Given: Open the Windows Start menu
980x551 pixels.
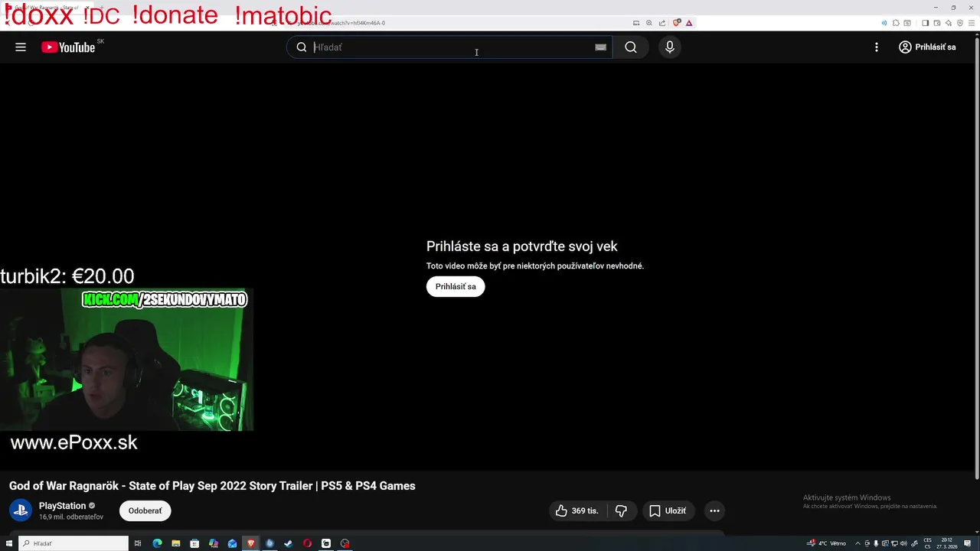Looking at the screenshot, I should tap(8, 543).
